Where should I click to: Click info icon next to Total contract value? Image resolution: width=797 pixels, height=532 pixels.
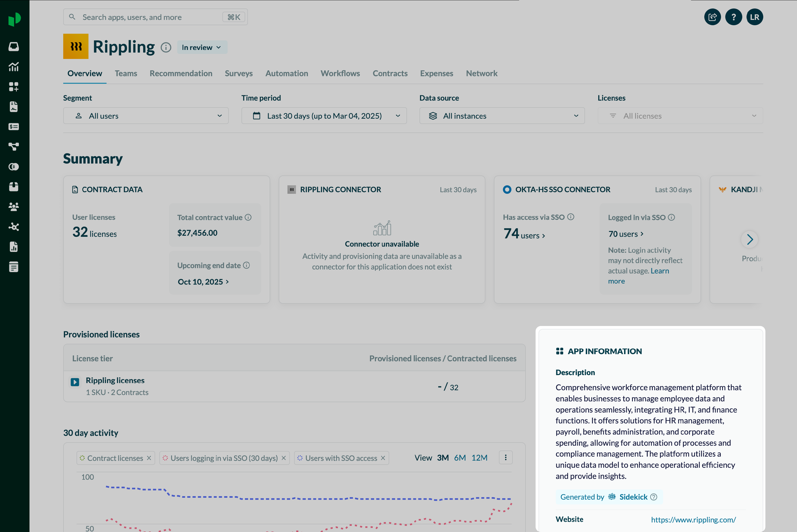tap(248, 217)
